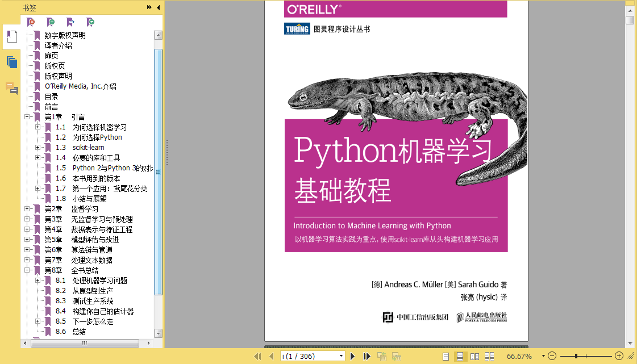637x364 pixels.
Task: Click the 66.67% zoom value
Action: [519, 356]
